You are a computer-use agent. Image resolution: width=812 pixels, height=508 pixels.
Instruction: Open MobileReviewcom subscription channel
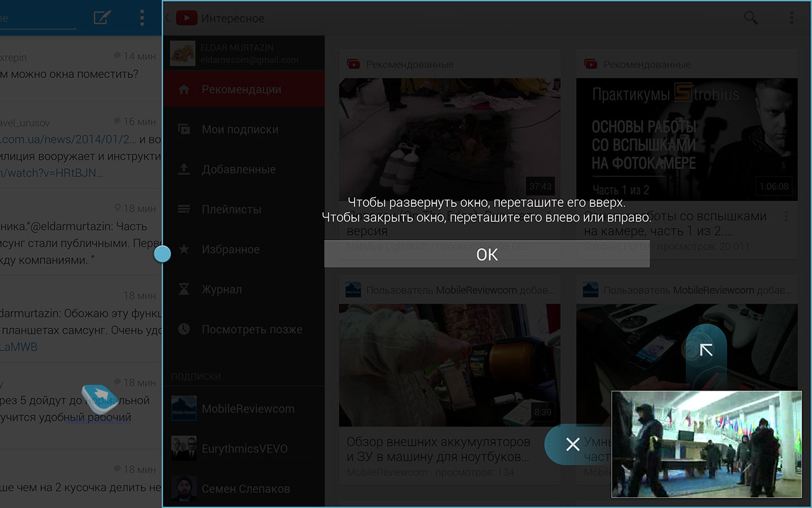244,409
